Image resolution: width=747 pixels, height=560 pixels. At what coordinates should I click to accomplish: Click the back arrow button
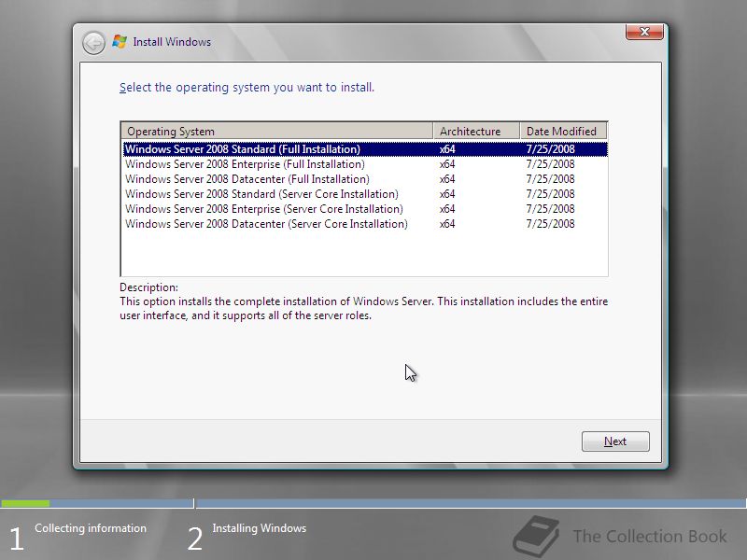[x=93, y=43]
